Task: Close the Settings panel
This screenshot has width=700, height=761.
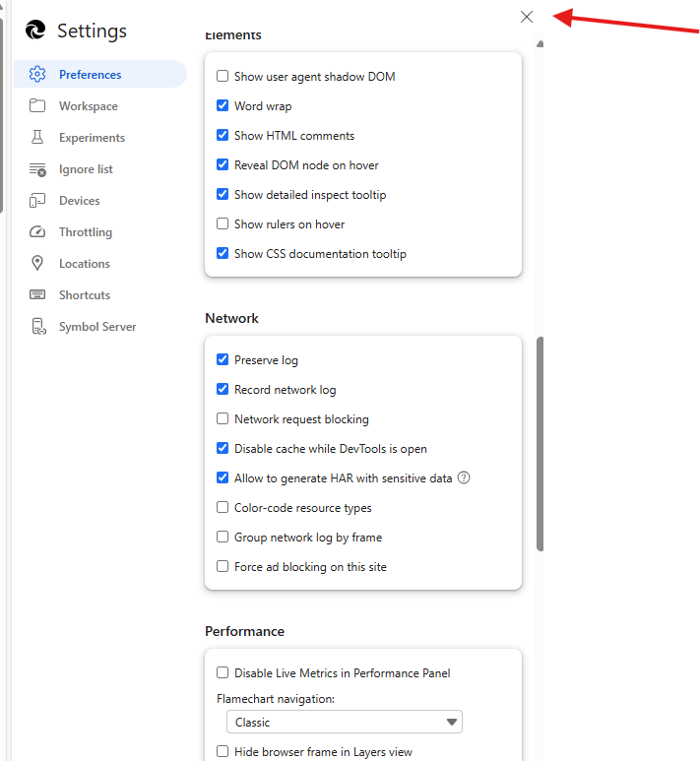Action: point(527,17)
